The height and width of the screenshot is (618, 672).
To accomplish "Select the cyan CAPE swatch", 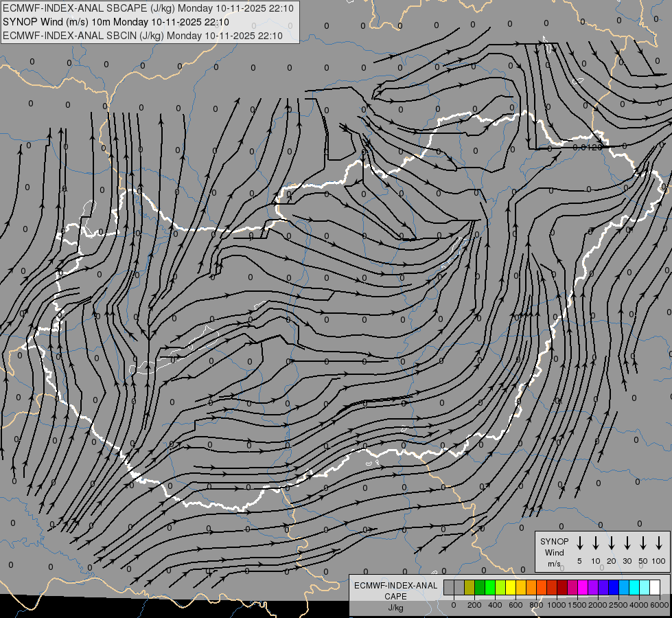I will pyautogui.click(x=634, y=587).
